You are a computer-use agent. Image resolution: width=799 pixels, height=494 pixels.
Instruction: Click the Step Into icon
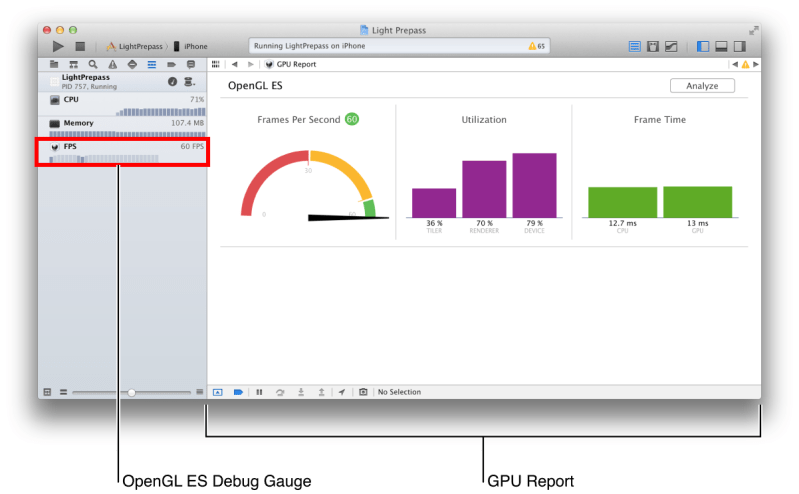coord(301,392)
